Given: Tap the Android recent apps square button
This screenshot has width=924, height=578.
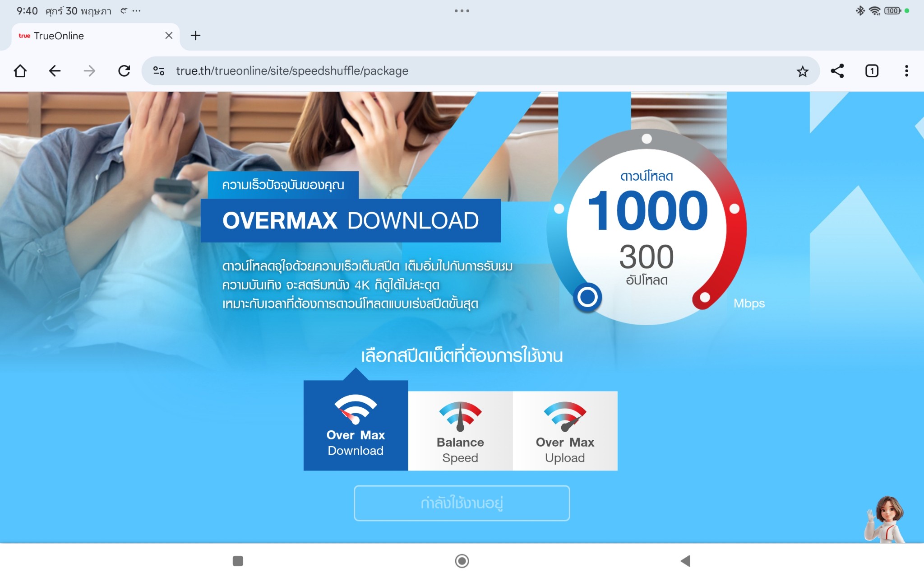Looking at the screenshot, I should point(238,561).
